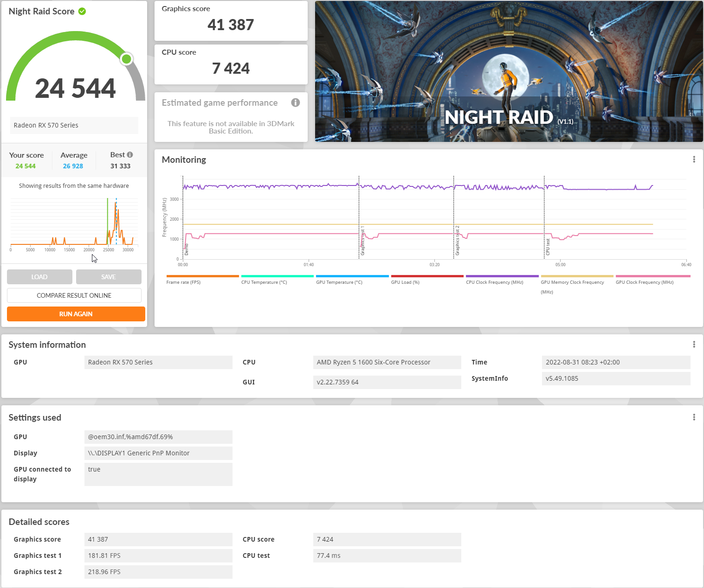704x588 pixels.
Task: Click the Night Raid banner image
Action: pos(509,71)
